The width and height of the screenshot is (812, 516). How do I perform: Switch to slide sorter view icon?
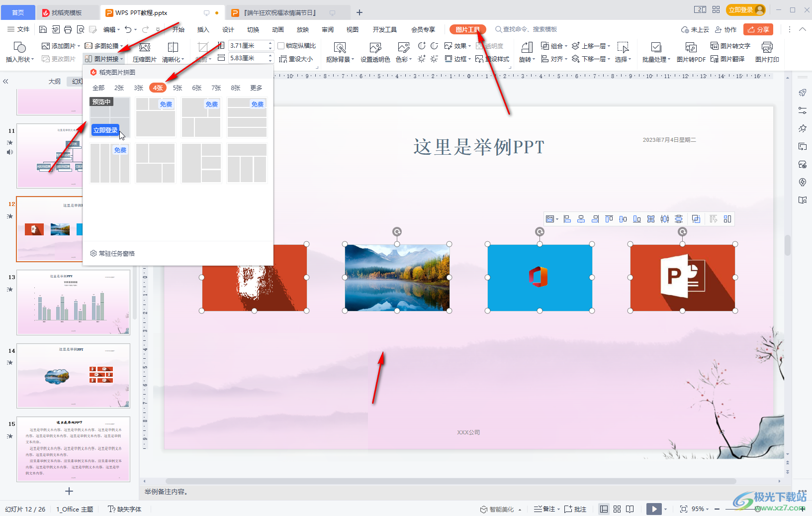pos(617,509)
